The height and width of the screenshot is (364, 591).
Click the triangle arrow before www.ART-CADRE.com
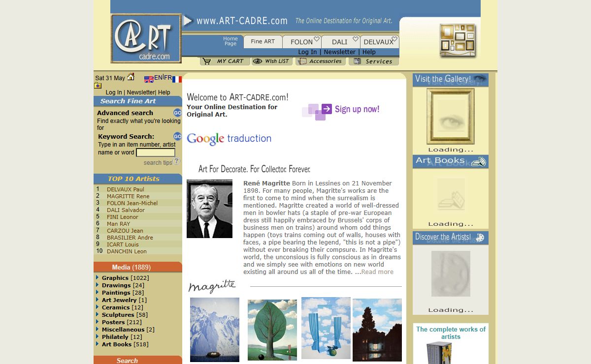click(188, 21)
